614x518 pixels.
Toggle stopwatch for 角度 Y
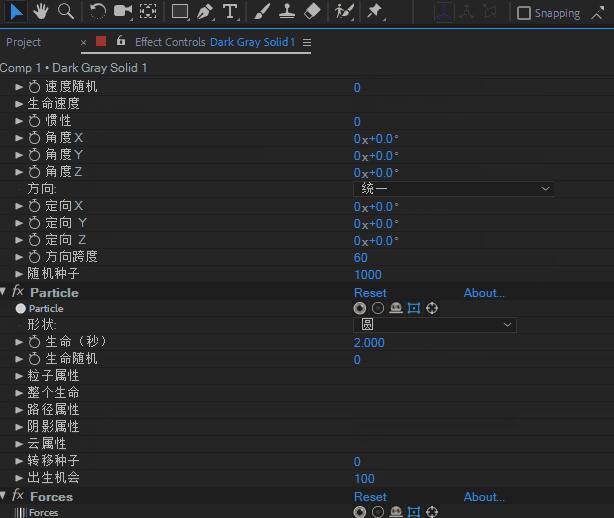[x=34, y=155]
